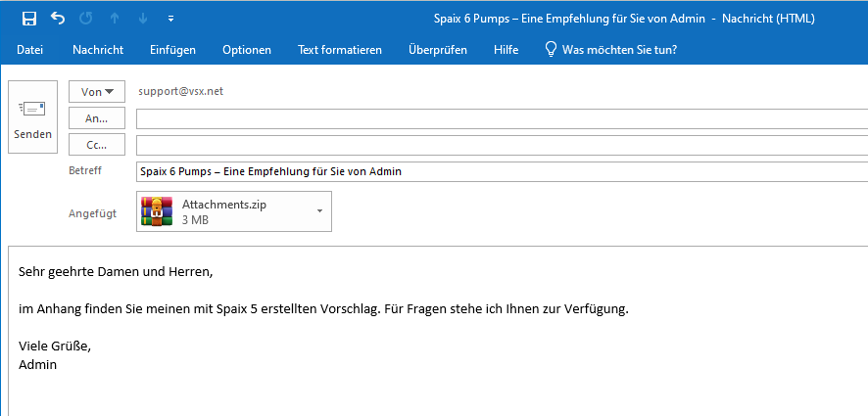Open the Datei menu
Viewport: 868px width, 416px height.
[30, 50]
